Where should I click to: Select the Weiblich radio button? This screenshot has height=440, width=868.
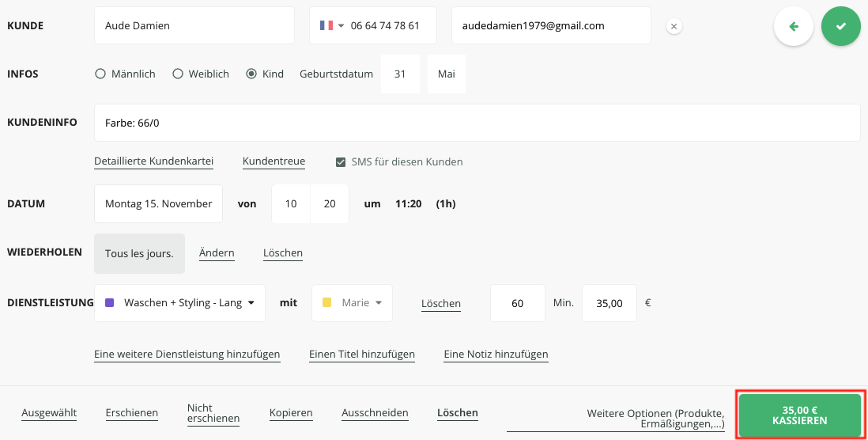click(x=178, y=74)
